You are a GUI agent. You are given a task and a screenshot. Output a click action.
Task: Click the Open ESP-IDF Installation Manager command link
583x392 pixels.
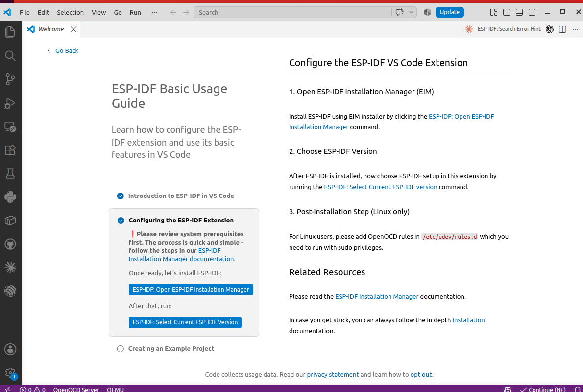click(461, 117)
